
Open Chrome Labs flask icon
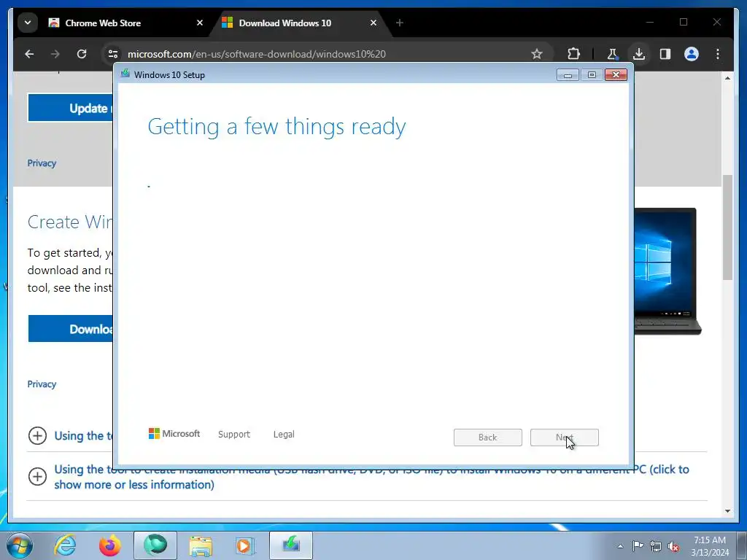(x=612, y=54)
